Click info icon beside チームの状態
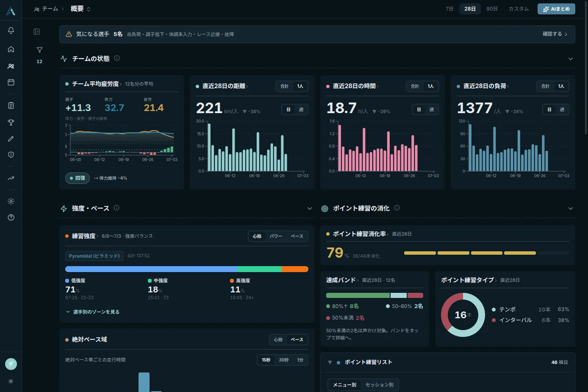Image resolution: width=588 pixels, height=392 pixels. click(x=117, y=58)
